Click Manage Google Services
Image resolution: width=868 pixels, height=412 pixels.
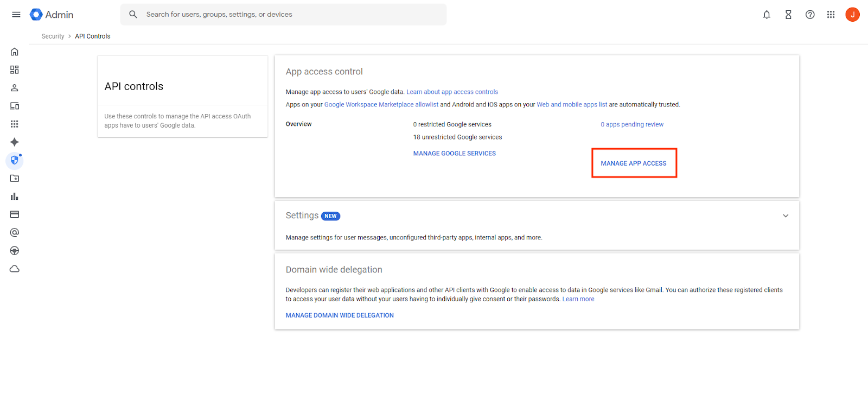(455, 154)
